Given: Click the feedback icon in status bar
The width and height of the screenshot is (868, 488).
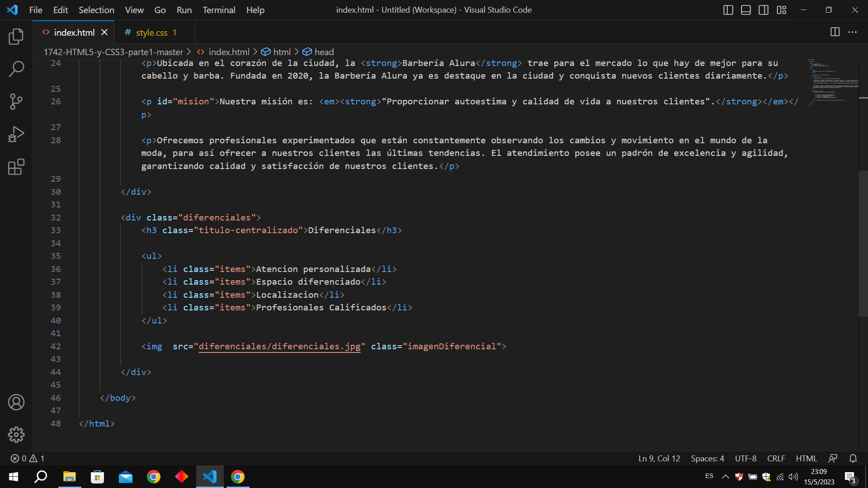Looking at the screenshot, I should coord(833,459).
